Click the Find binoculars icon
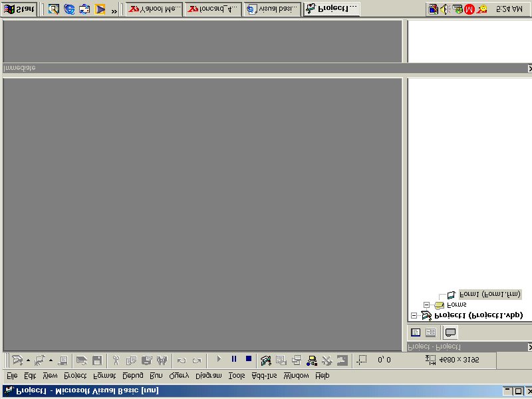The width and height of the screenshot is (532, 399). tap(162, 360)
